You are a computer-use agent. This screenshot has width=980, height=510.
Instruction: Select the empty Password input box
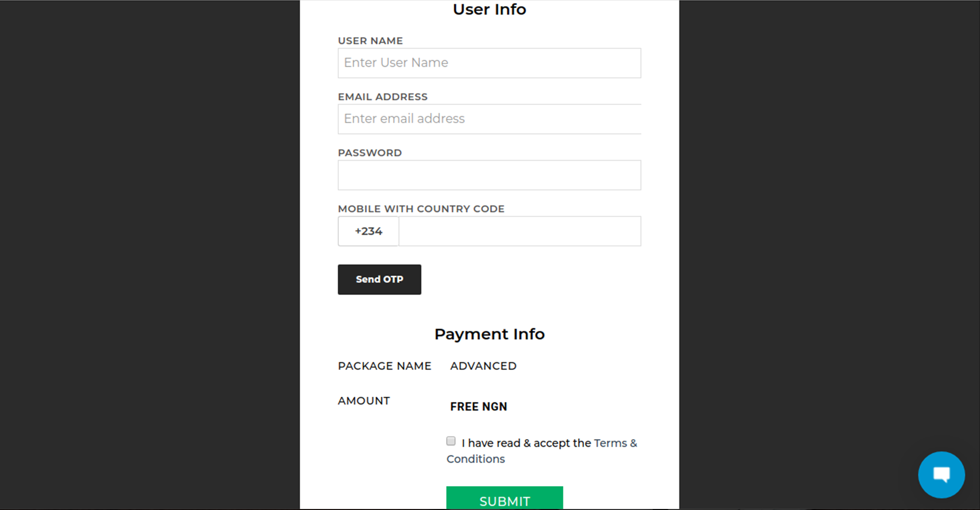[489, 175]
